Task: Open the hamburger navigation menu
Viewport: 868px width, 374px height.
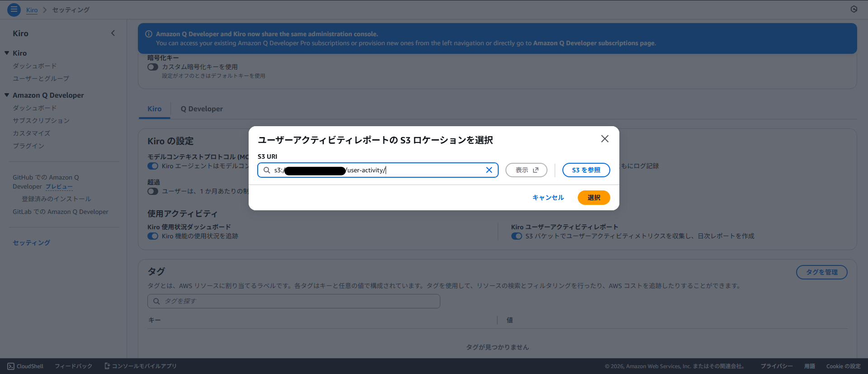Action: pos(14,9)
